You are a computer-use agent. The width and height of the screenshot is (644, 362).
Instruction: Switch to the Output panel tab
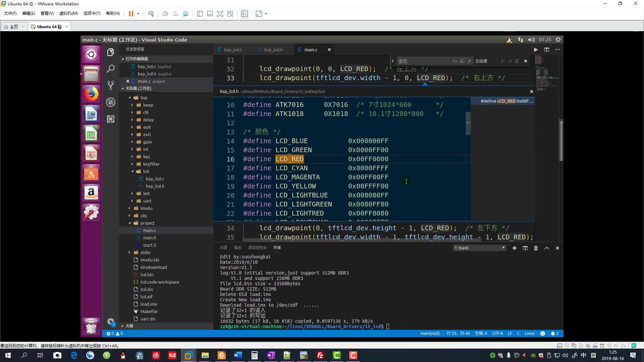(x=238, y=248)
